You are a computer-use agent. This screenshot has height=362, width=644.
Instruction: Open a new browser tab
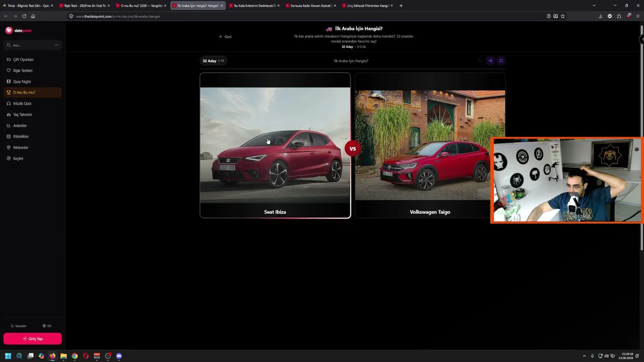point(401,6)
